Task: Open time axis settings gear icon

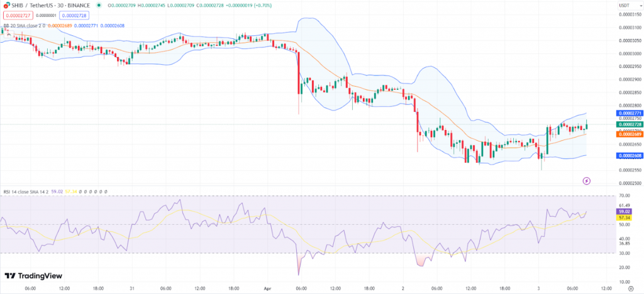Action: 630,288
